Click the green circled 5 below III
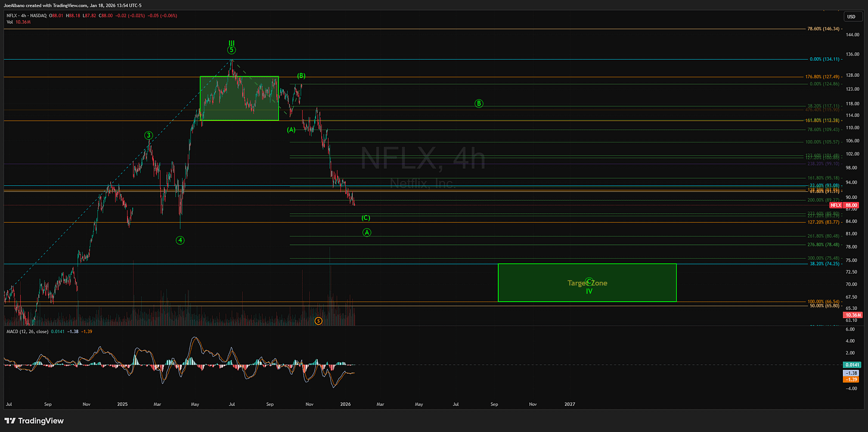Viewport: 868px width, 432px height. tap(231, 50)
